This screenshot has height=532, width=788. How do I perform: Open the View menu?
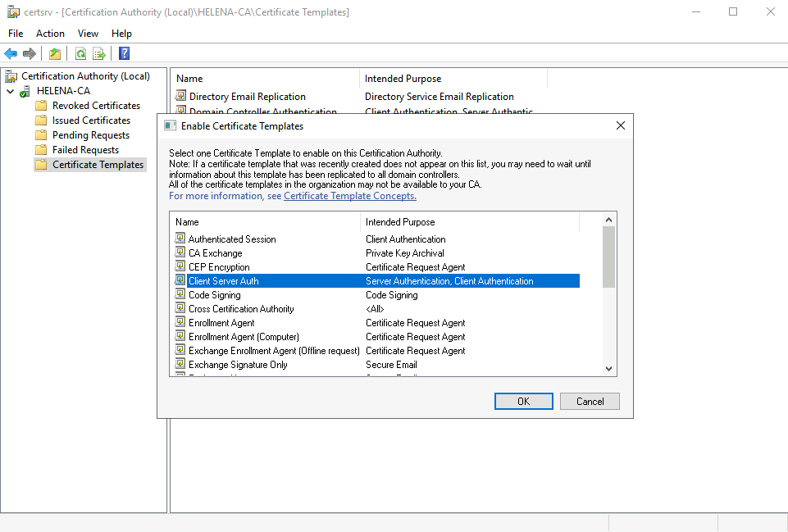point(88,34)
